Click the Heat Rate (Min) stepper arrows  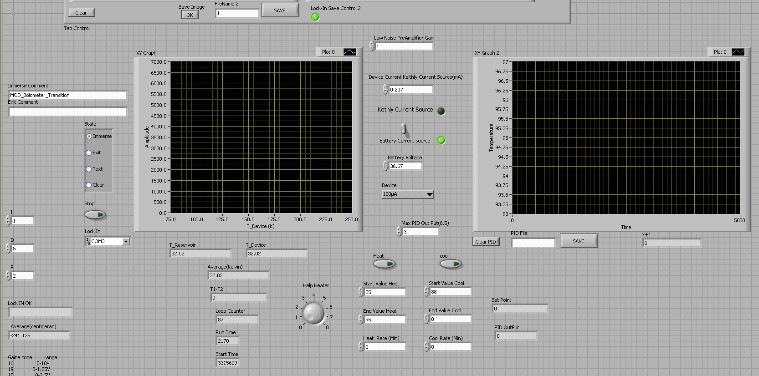361,346
